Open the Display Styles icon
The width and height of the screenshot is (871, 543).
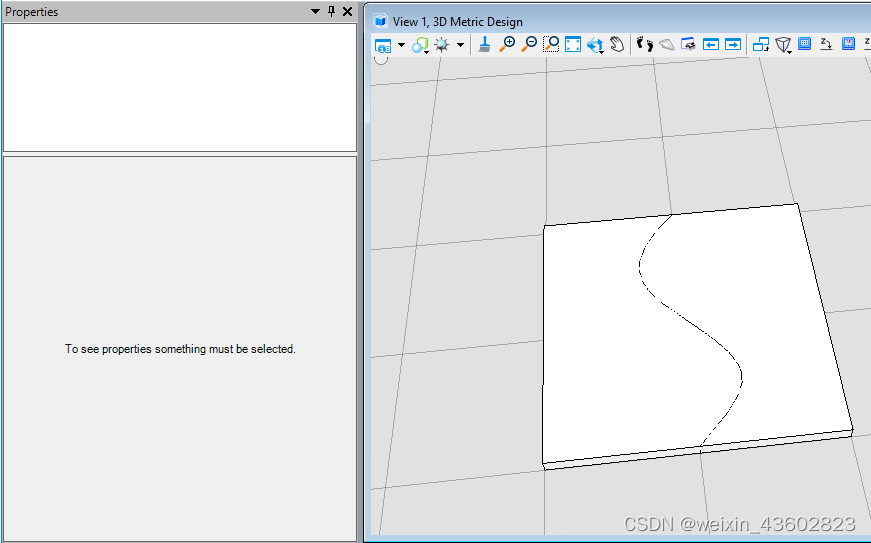421,45
